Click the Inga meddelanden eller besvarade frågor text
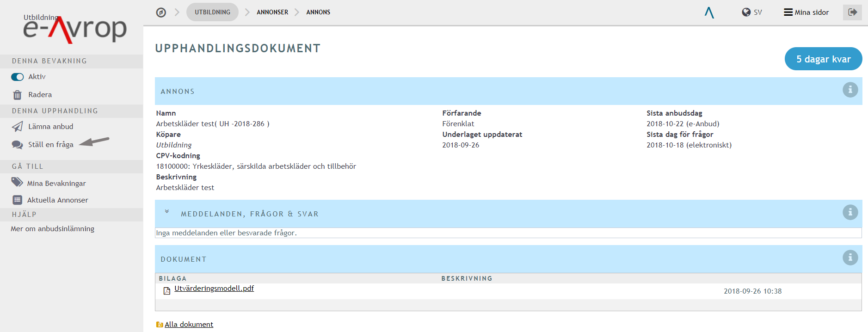 [x=226, y=233]
